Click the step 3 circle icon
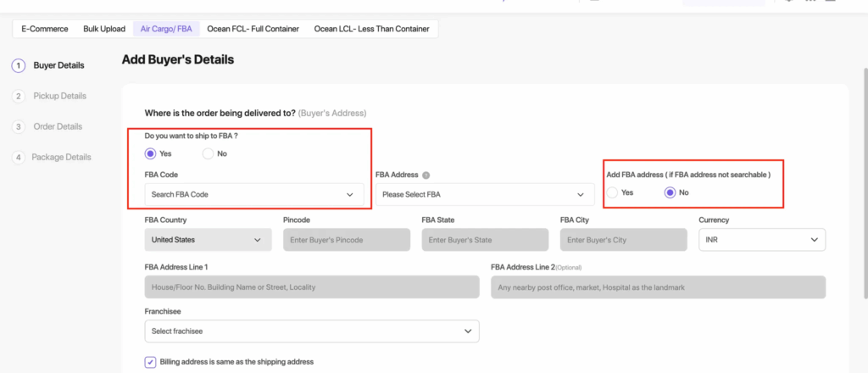868x373 pixels. tap(19, 127)
